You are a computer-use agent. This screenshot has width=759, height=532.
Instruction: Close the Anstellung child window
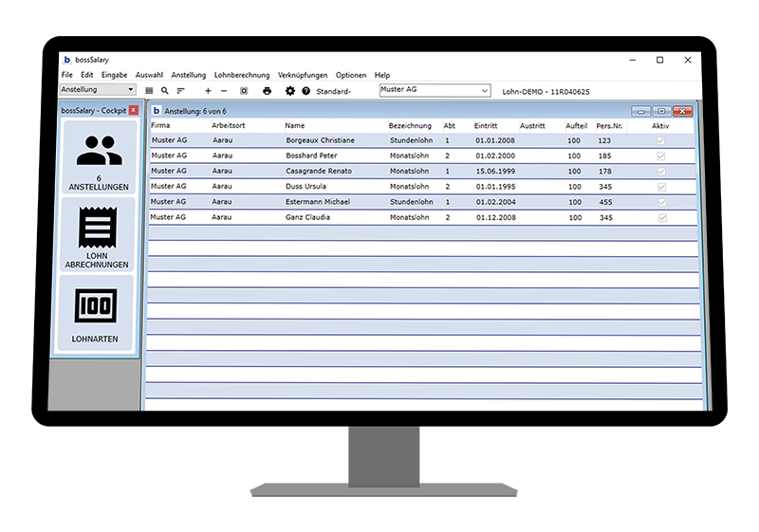point(682,111)
